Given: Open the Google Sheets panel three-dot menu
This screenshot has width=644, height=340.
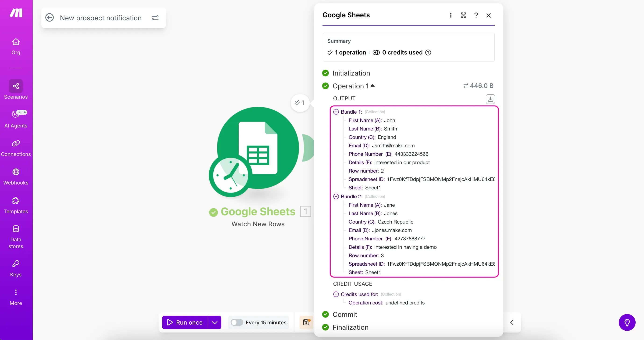Looking at the screenshot, I should pos(451,15).
